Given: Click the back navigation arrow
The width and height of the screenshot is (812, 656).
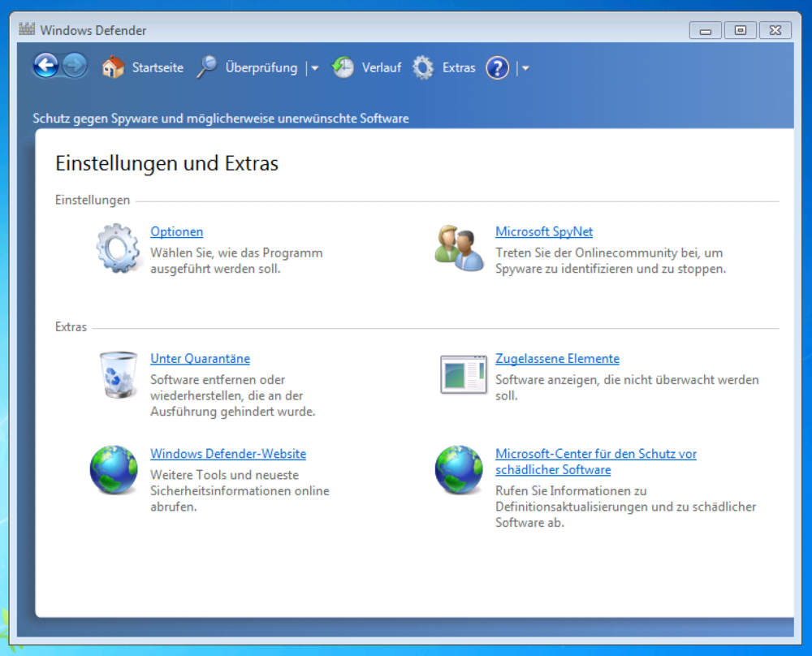Looking at the screenshot, I should [46, 65].
